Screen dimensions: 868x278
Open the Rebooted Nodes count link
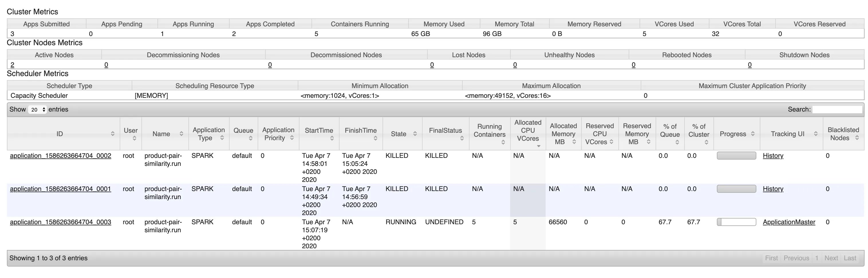(634, 65)
